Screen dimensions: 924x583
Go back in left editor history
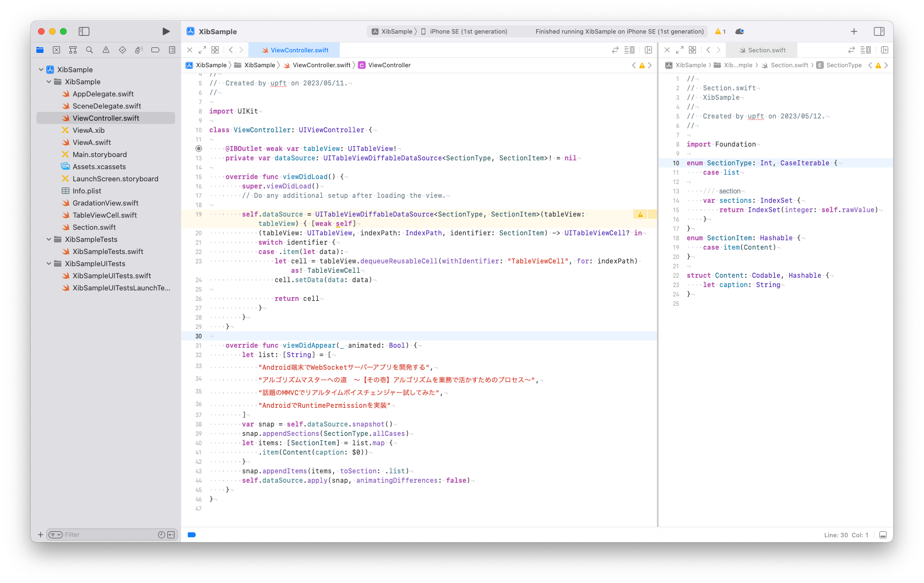pos(231,50)
